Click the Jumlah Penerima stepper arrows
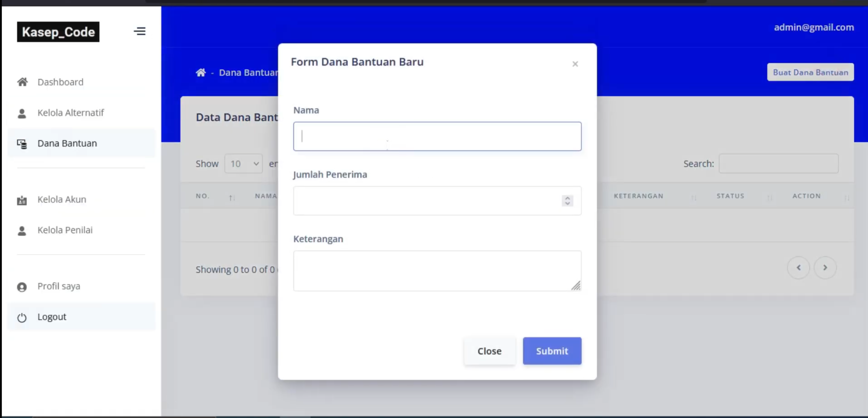Image resolution: width=868 pixels, height=418 pixels. pyautogui.click(x=567, y=201)
